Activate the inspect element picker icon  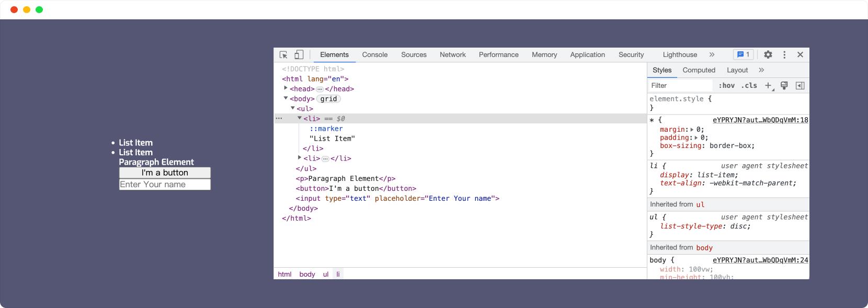(x=283, y=55)
